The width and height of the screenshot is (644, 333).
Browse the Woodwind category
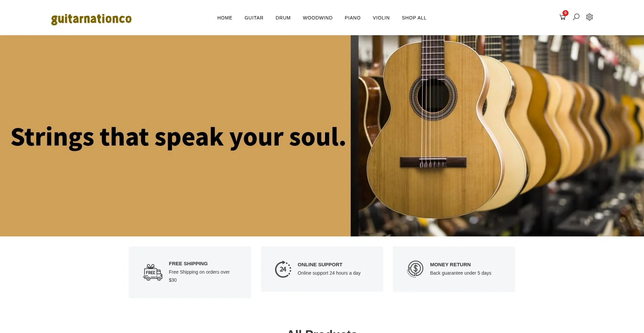[318, 18]
